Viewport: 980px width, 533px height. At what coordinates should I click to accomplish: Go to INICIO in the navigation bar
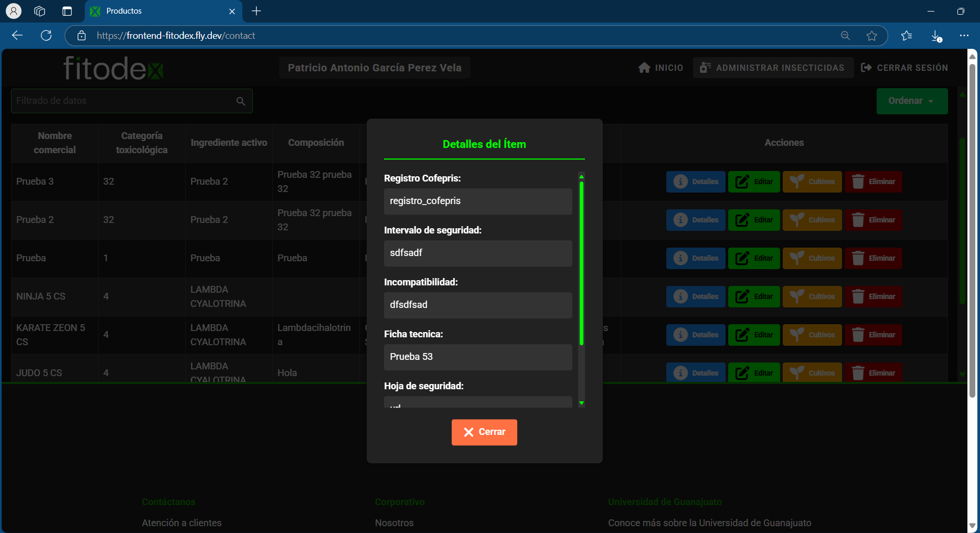661,68
